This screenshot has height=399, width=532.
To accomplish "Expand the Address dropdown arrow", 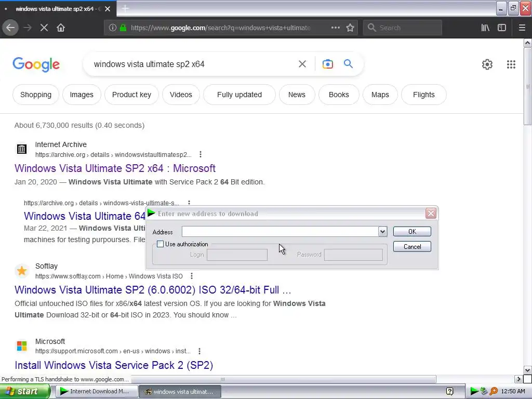I will (x=382, y=232).
